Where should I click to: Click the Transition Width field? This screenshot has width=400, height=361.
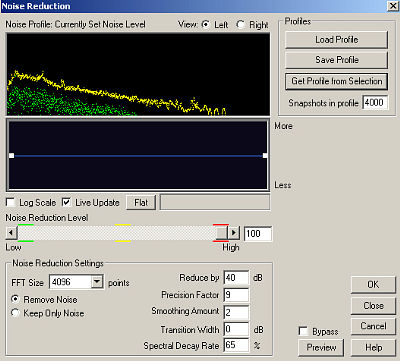pos(236,329)
